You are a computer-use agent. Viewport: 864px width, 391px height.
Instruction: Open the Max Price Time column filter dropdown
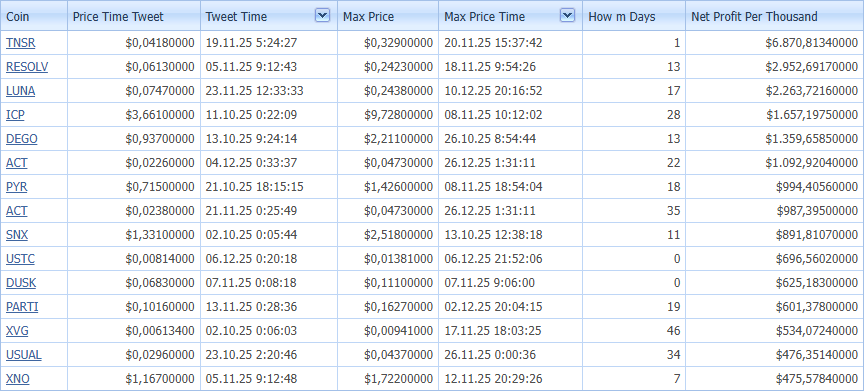[x=567, y=15]
